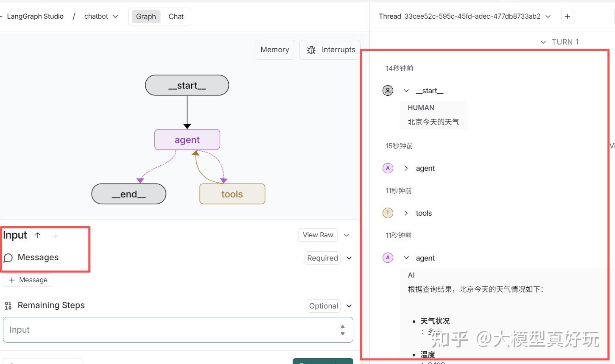Click the bug icon on the Interrupts button

[x=311, y=50]
